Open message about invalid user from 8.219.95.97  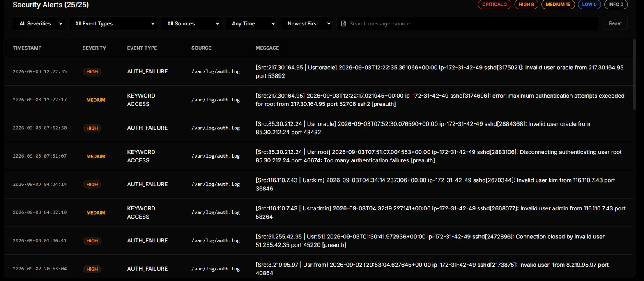(x=432, y=269)
